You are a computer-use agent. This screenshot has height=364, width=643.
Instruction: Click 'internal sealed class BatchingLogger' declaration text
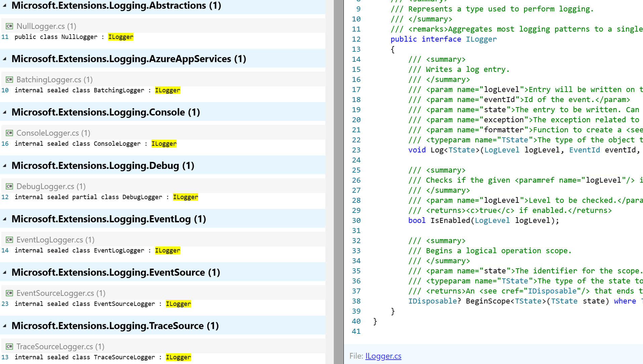(79, 90)
